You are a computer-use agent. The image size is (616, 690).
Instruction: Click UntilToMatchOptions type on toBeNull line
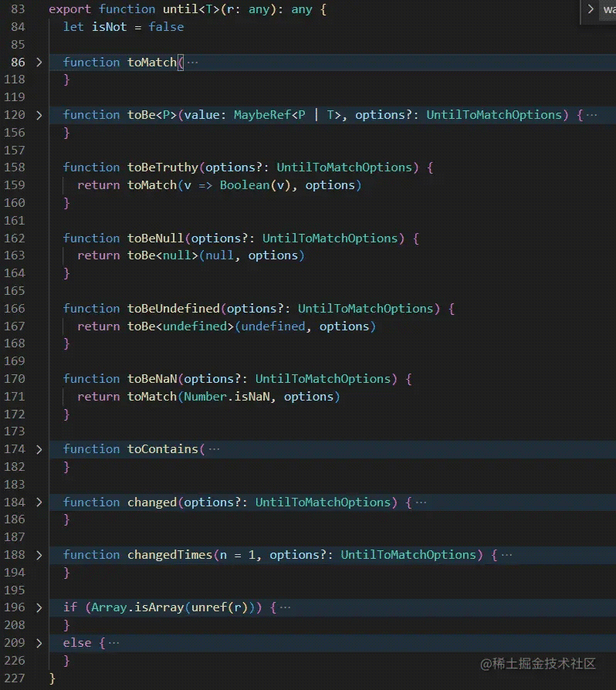pyautogui.click(x=330, y=238)
